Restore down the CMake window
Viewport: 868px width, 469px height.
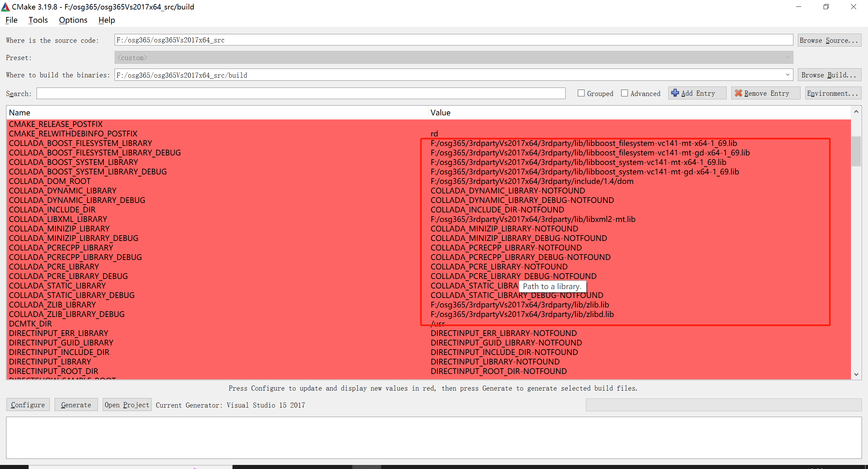[x=826, y=7]
